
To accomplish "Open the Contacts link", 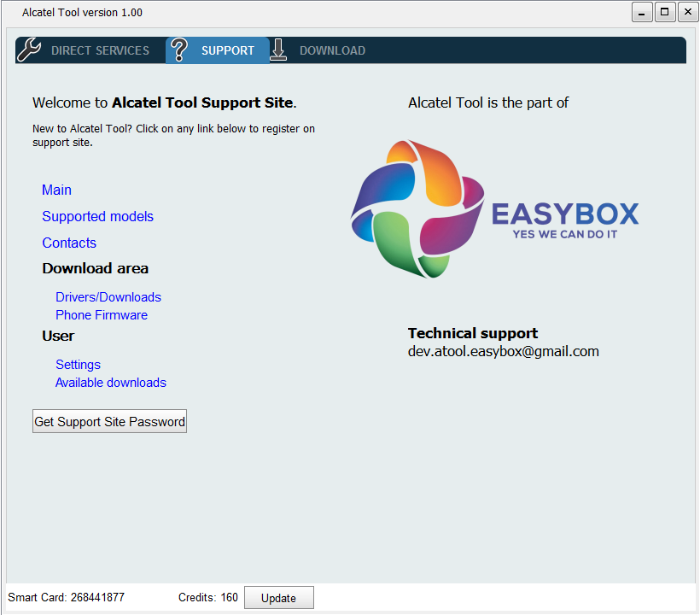I will [x=69, y=243].
